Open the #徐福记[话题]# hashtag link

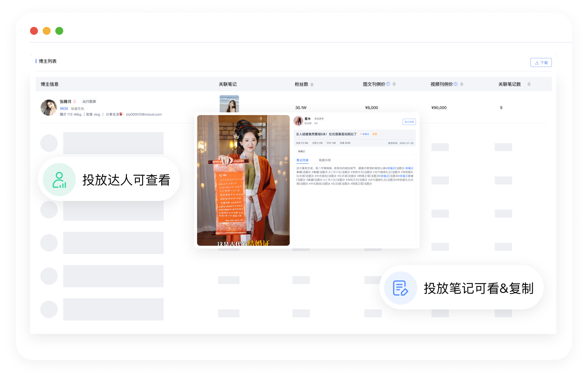click(x=392, y=168)
